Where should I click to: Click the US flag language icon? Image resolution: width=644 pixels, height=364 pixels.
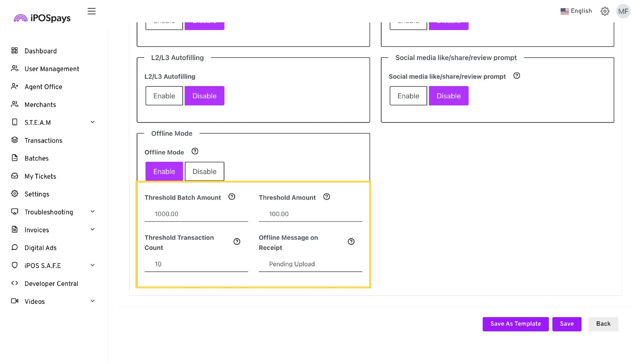(565, 11)
